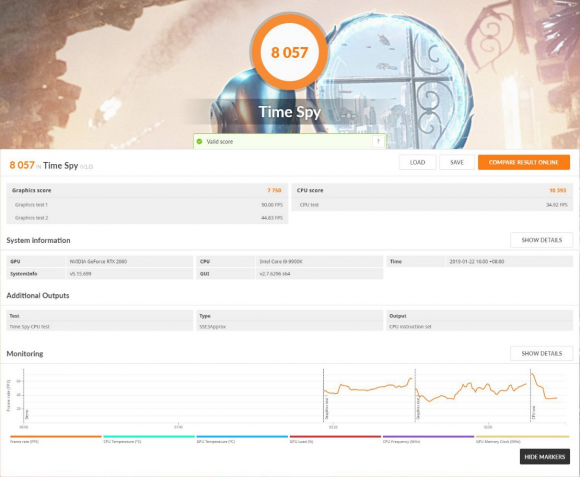This screenshot has height=477, width=580.
Task: Select the CPU test marker in chart
Action: 533,412
